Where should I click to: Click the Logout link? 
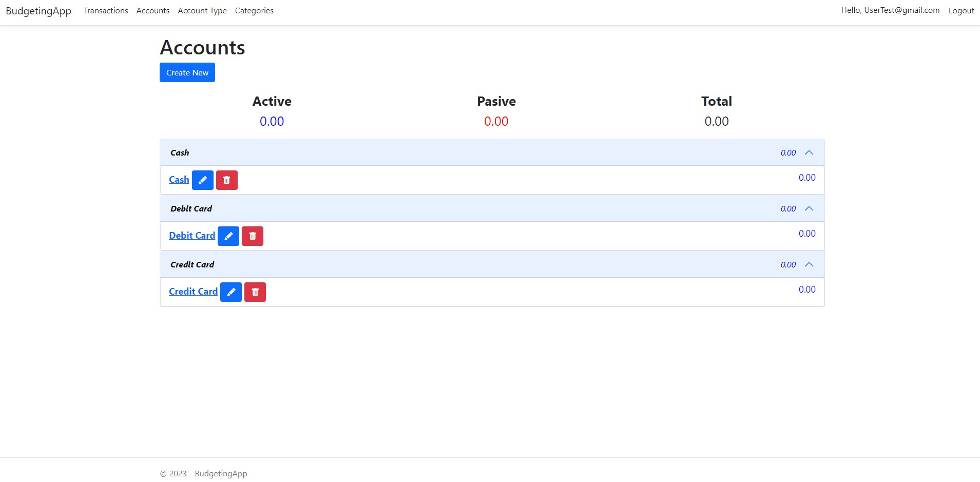[x=961, y=10]
